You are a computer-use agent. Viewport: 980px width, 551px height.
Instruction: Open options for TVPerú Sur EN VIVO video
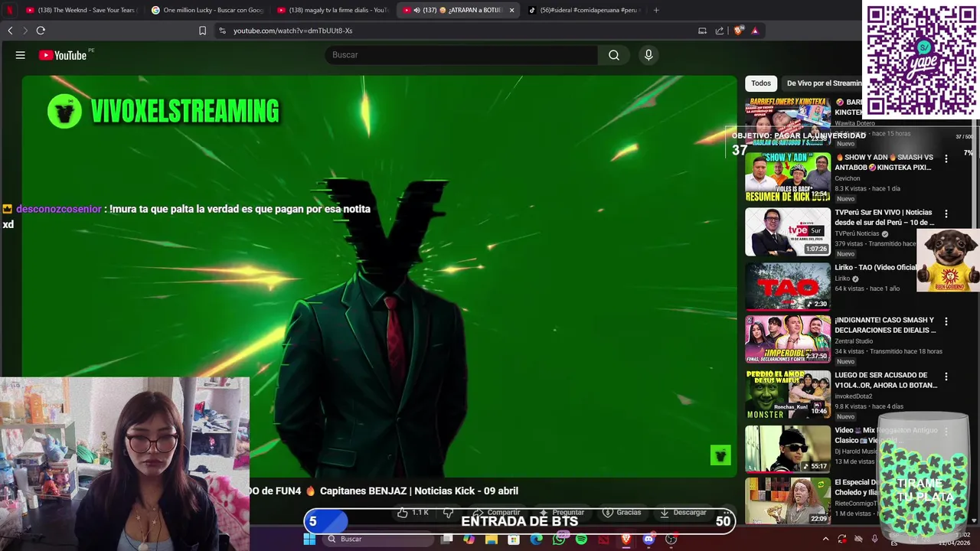tap(946, 214)
